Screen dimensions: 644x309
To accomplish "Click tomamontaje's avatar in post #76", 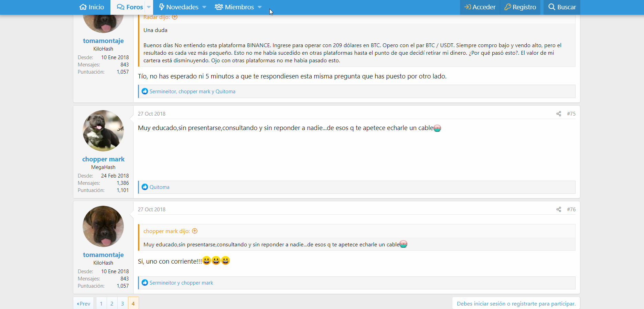I will point(103,226).
